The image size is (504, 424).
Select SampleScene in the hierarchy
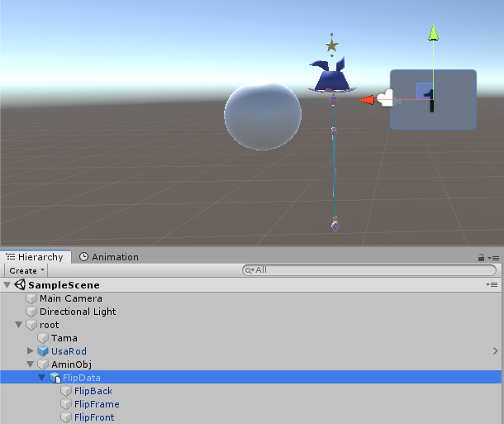tap(64, 285)
